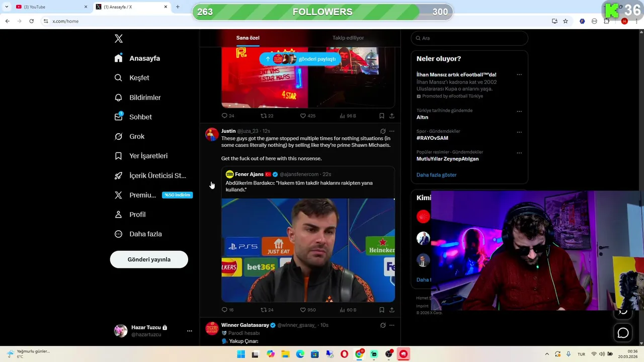Bookmark this page star icon

click(566, 21)
